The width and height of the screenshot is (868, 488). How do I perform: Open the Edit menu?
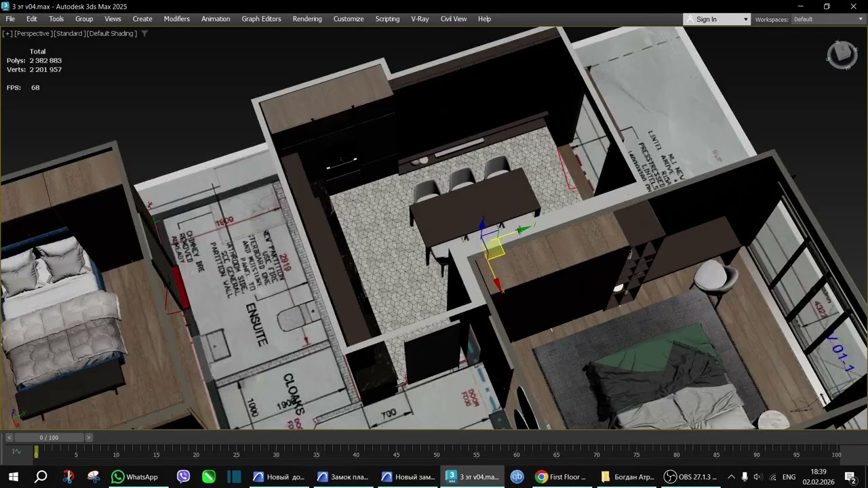32,19
